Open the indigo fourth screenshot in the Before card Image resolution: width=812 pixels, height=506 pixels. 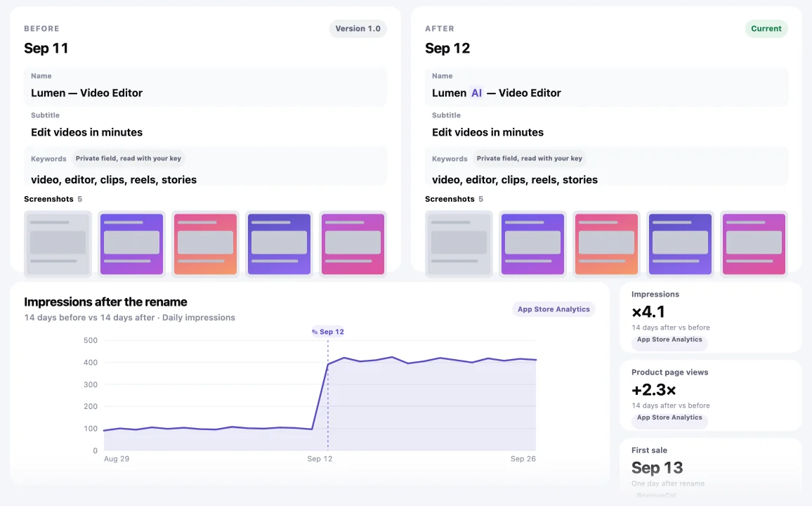[x=279, y=244]
